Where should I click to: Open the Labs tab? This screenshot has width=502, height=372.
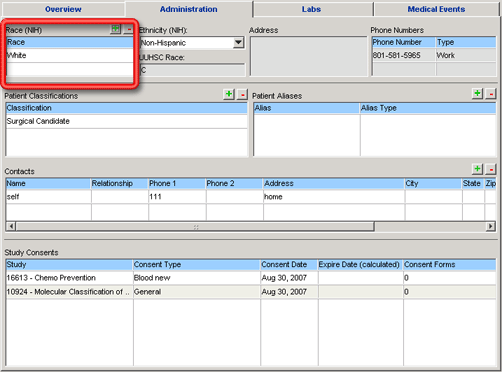(x=311, y=9)
